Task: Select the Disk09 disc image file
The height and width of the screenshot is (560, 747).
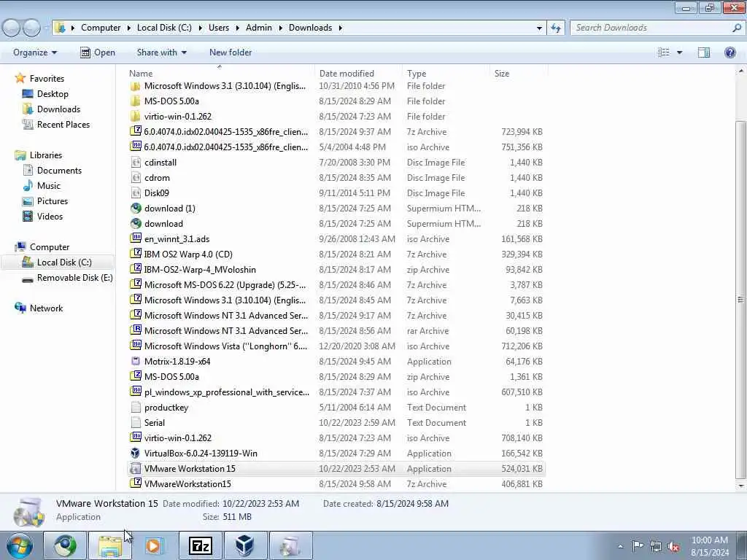Action: pos(336,192)
